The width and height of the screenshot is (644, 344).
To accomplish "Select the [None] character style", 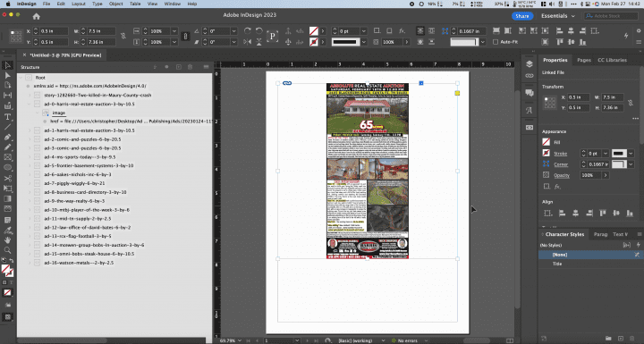I will tap(589, 255).
